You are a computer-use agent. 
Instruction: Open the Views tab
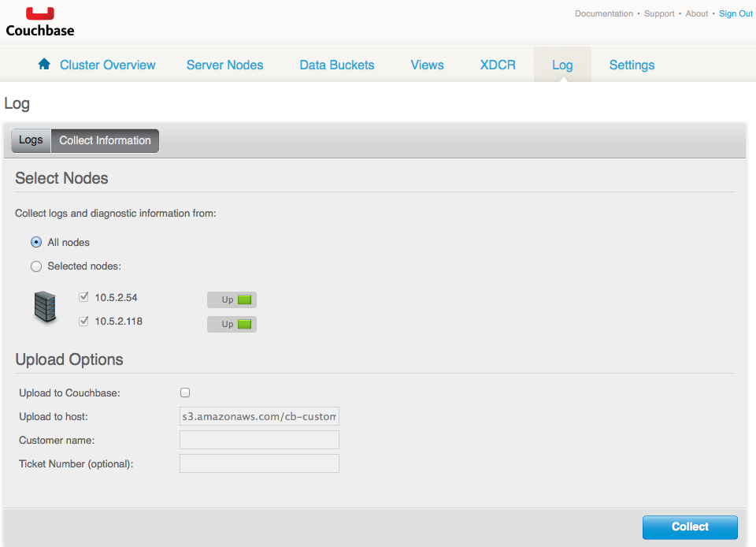click(x=427, y=65)
